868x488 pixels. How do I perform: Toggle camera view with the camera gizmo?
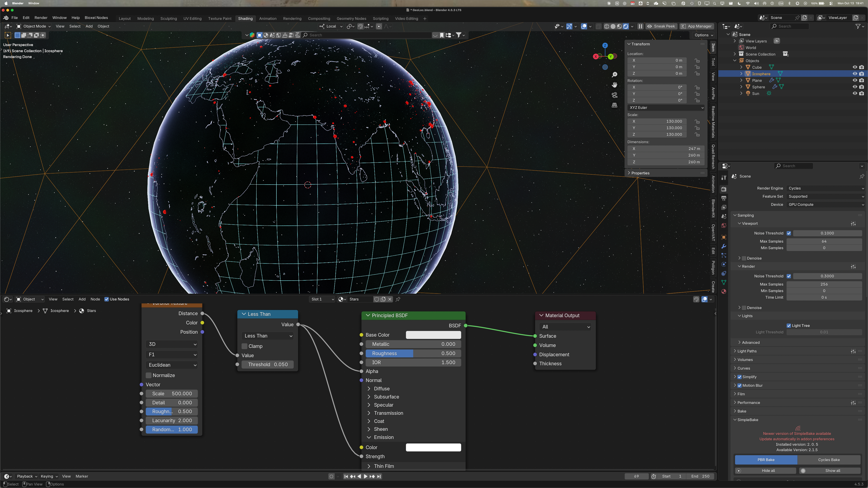615,95
